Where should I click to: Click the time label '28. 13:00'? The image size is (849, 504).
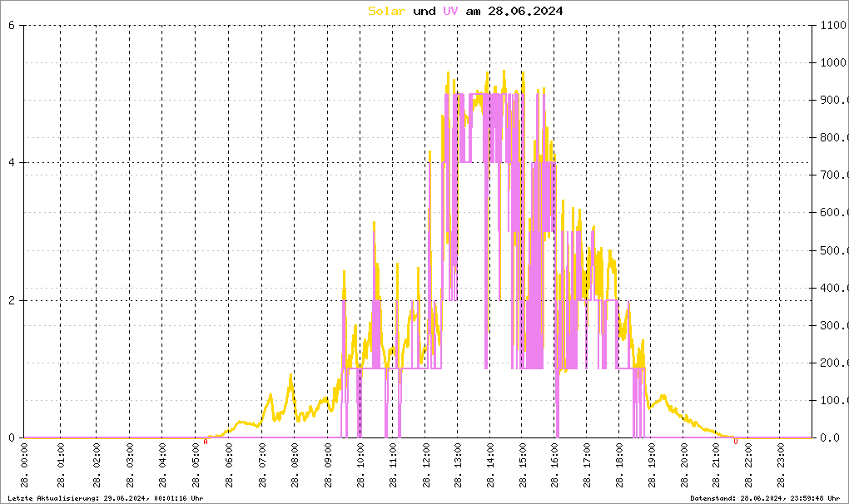coord(458,466)
